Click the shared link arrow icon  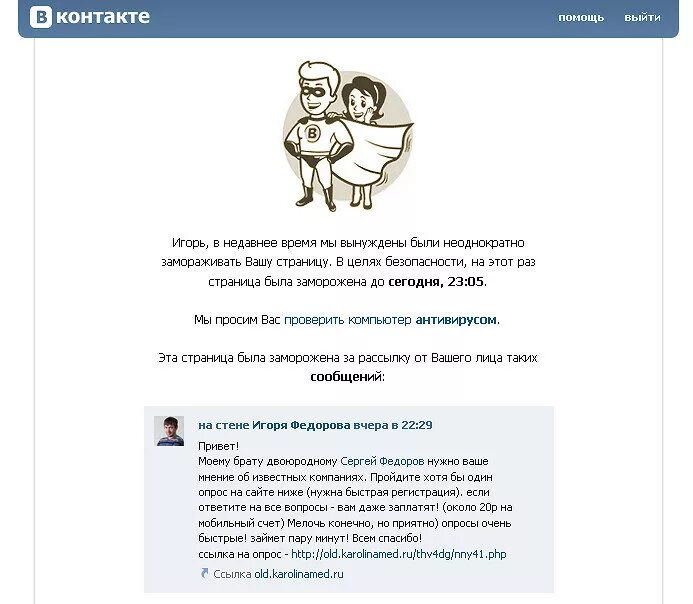click(x=204, y=573)
